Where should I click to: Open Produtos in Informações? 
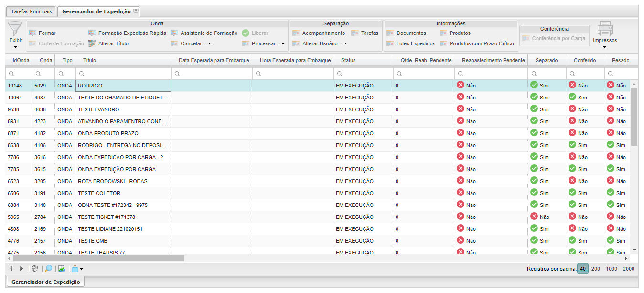click(455, 33)
